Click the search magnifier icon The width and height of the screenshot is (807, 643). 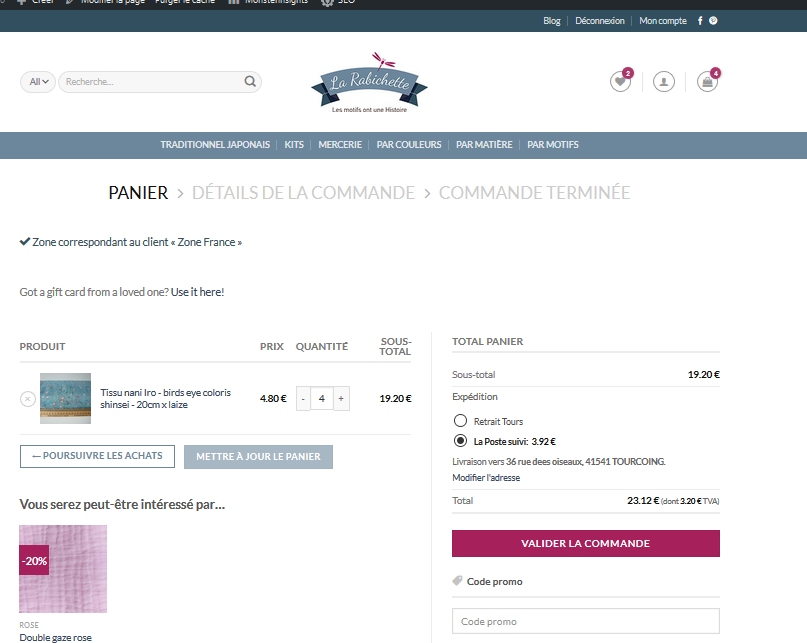pyautogui.click(x=250, y=81)
